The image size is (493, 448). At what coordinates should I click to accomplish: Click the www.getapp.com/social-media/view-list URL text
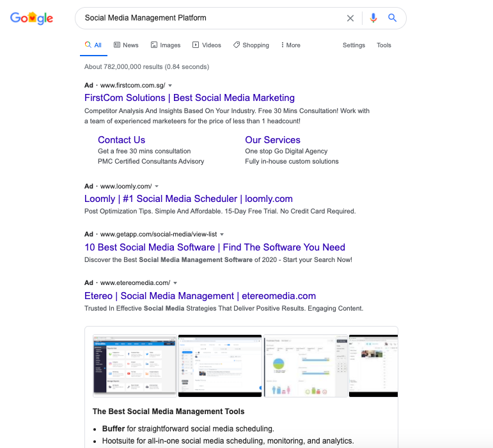coord(159,235)
